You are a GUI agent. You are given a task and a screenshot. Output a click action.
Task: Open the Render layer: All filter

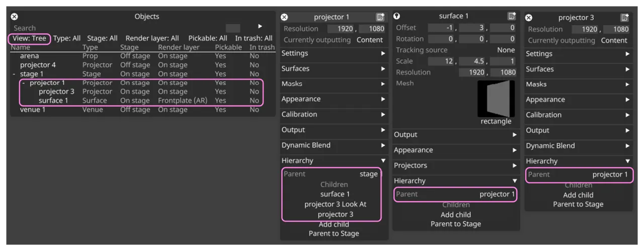[x=152, y=38]
